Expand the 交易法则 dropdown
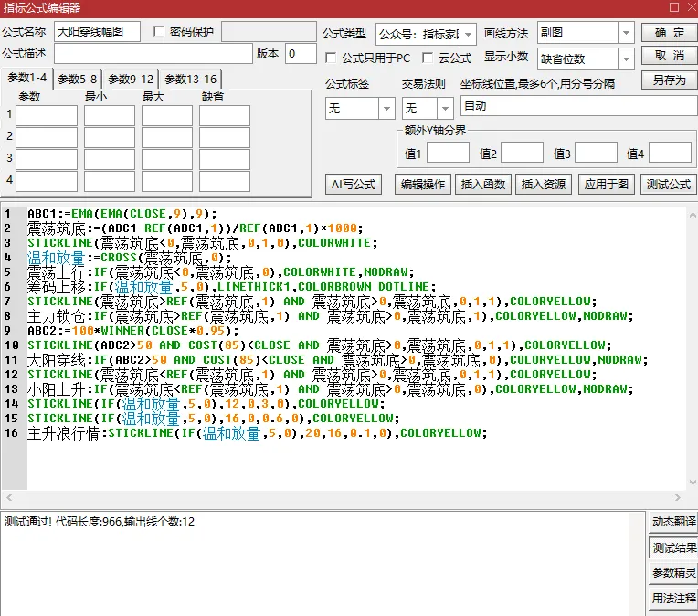 (445, 108)
